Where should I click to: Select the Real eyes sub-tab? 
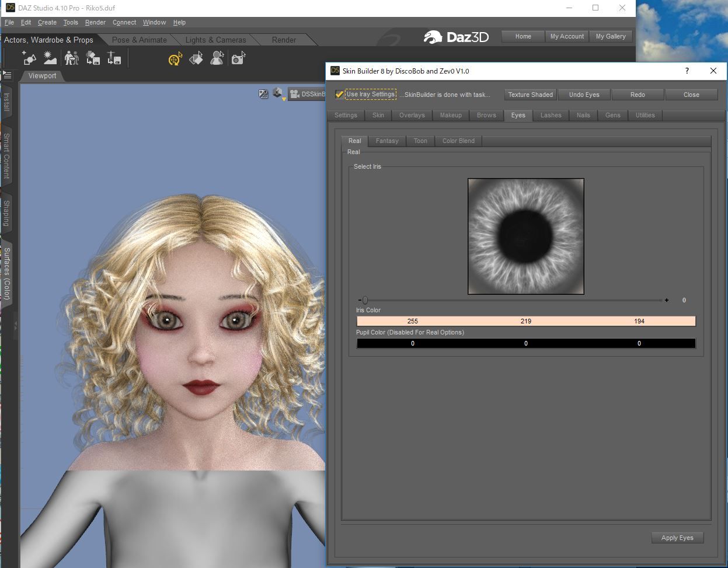point(355,141)
